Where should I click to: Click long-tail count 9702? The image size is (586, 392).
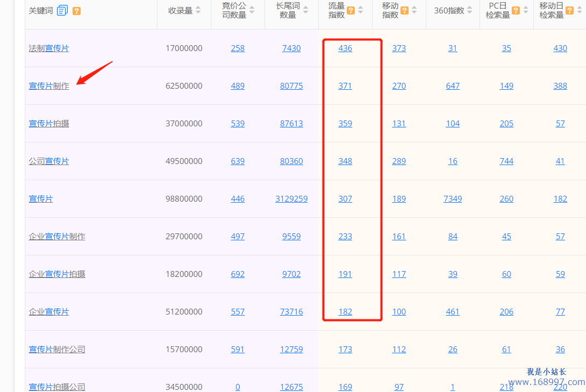(291, 274)
